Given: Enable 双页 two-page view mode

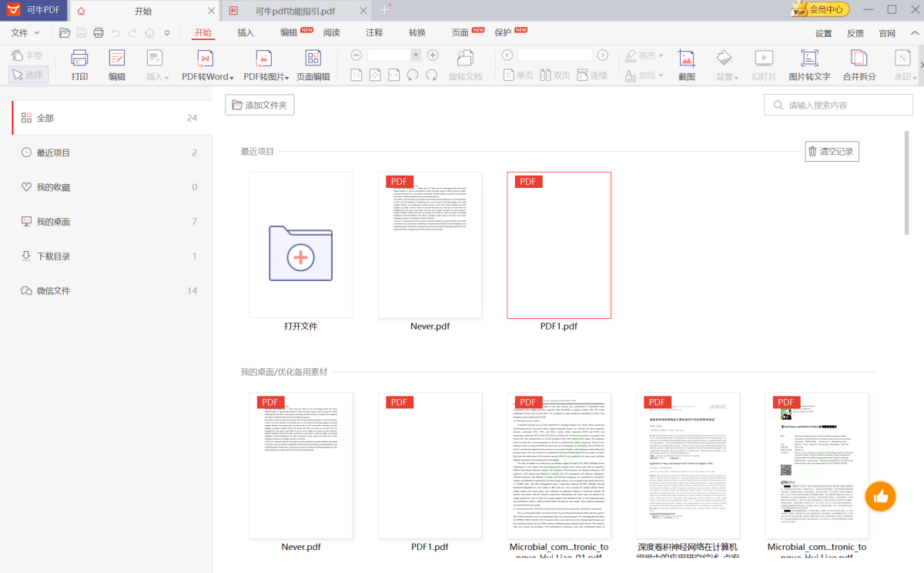Looking at the screenshot, I should click(x=554, y=75).
